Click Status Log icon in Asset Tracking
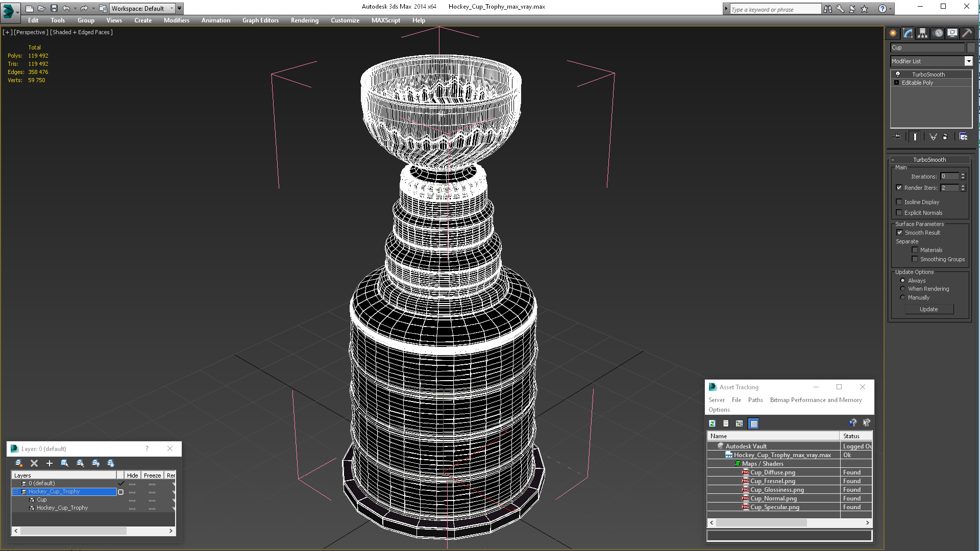The width and height of the screenshot is (980, 551). coord(726,423)
